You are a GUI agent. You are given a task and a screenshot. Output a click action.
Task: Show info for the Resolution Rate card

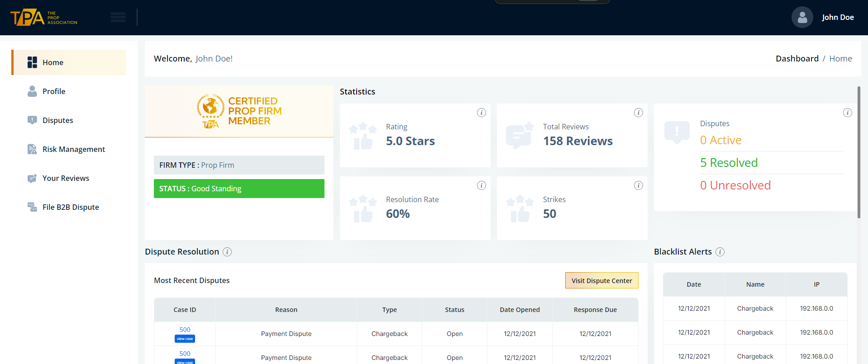point(481,185)
